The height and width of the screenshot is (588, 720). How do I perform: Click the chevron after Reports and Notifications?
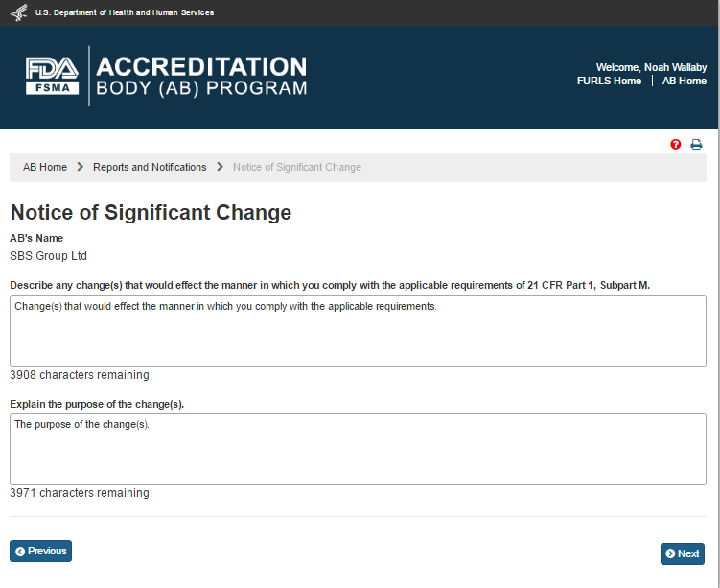(x=220, y=167)
